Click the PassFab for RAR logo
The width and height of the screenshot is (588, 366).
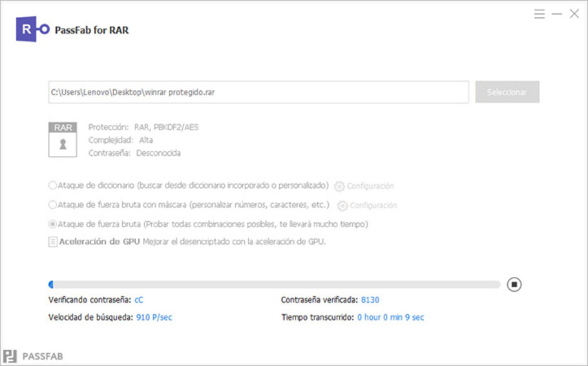pos(32,29)
